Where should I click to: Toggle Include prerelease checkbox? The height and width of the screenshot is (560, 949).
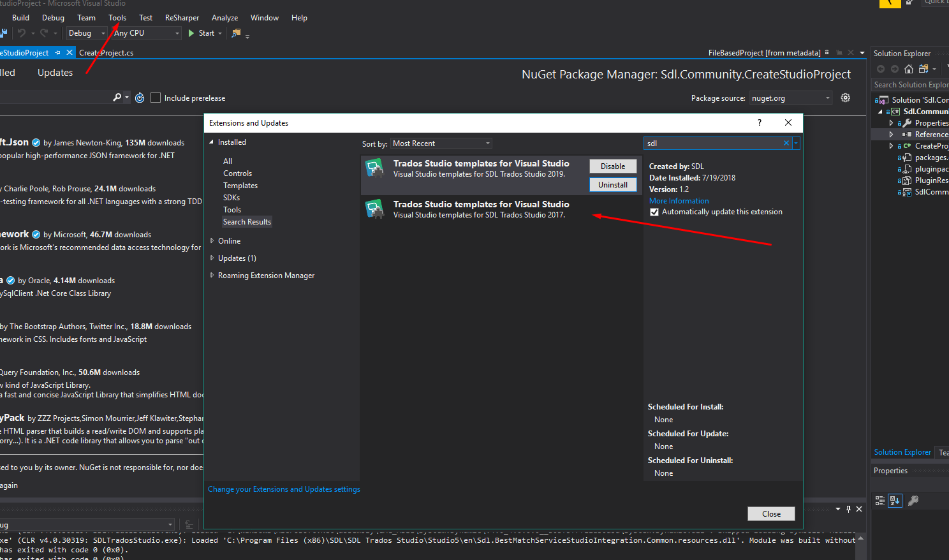tap(156, 98)
